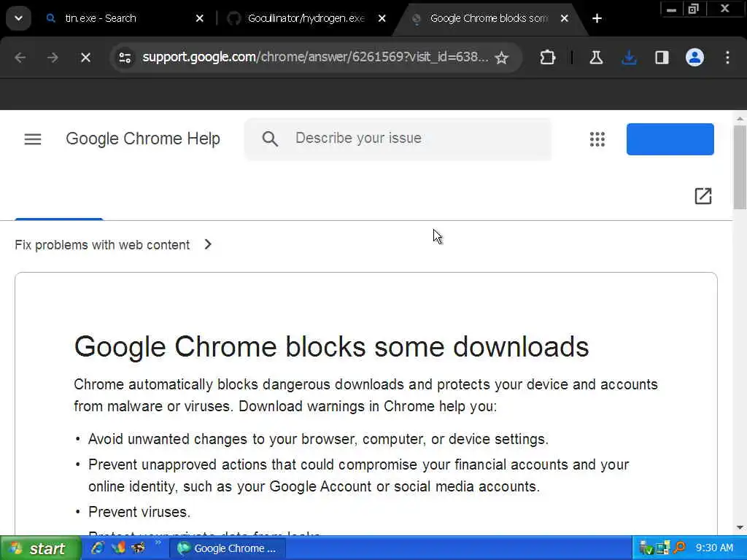Launch Internet Explorer from quick launch
747x560 pixels.
point(98,548)
